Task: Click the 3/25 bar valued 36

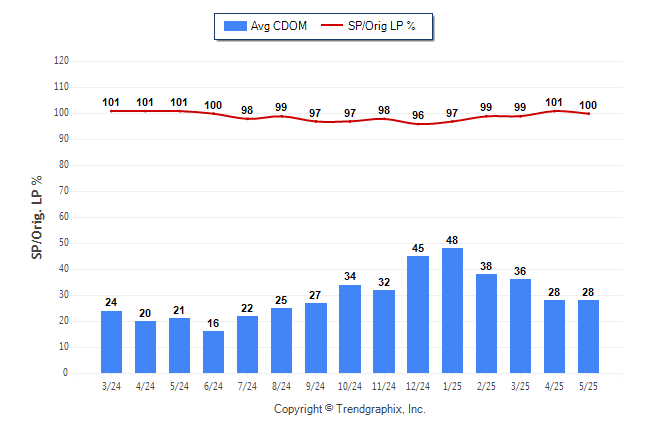Action: [x=520, y=326]
